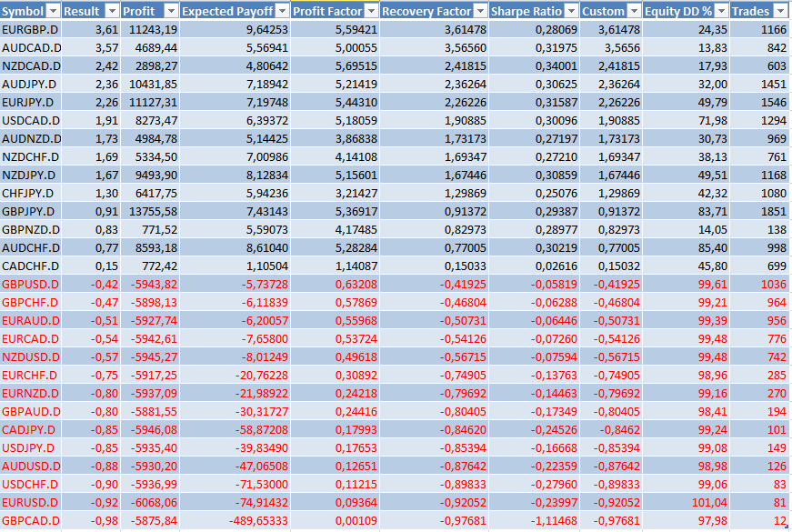The image size is (792, 532).
Task: Select the NZDUSD.D symbol cell
Action: (30, 357)
